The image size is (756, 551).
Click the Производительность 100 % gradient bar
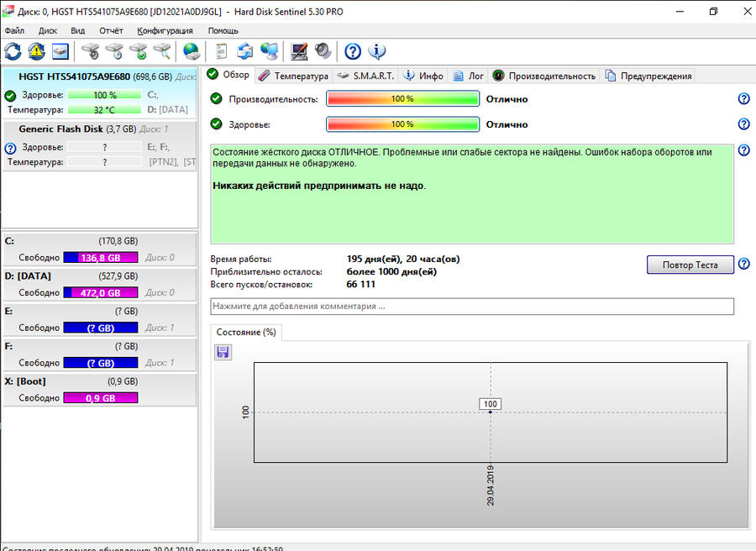402,99
